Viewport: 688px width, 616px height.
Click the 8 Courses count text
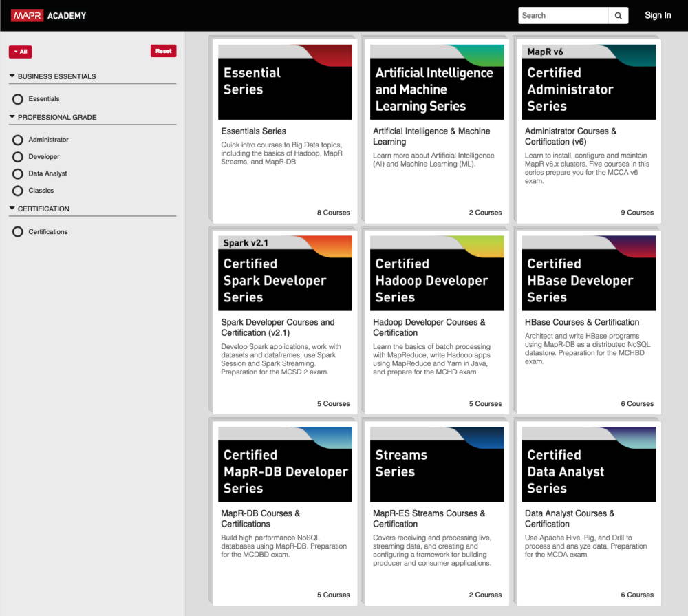tap(334, 213)
